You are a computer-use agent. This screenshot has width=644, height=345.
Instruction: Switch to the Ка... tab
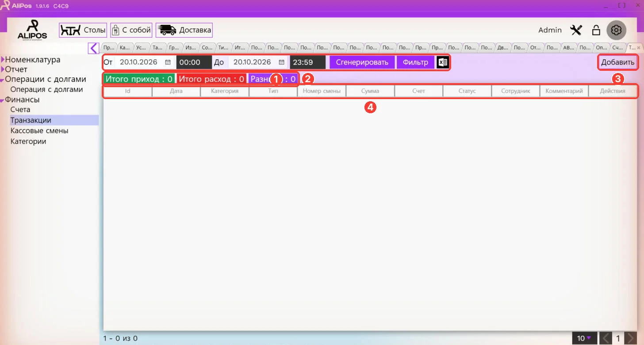point(125,47)
